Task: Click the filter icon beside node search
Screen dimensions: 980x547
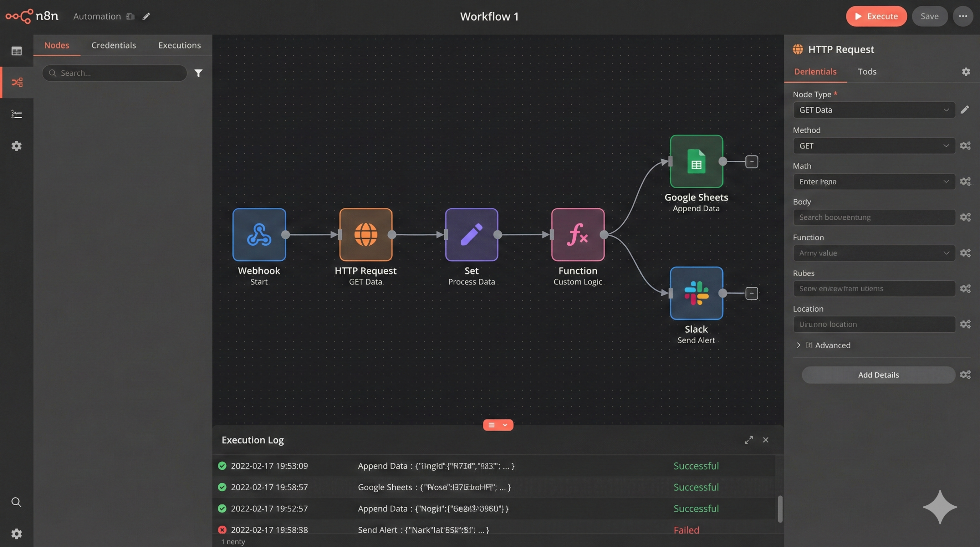Action: (x=198, y=73)
